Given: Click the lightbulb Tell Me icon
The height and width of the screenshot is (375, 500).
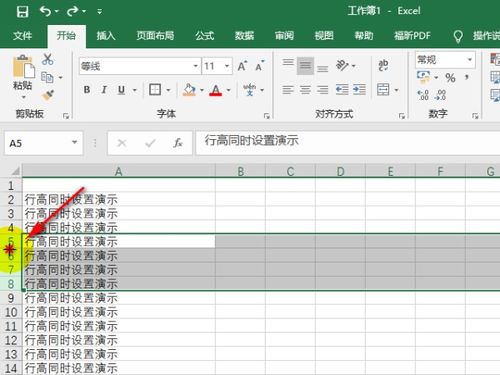Looking at the screenshot, I should [x=458, y=36].
